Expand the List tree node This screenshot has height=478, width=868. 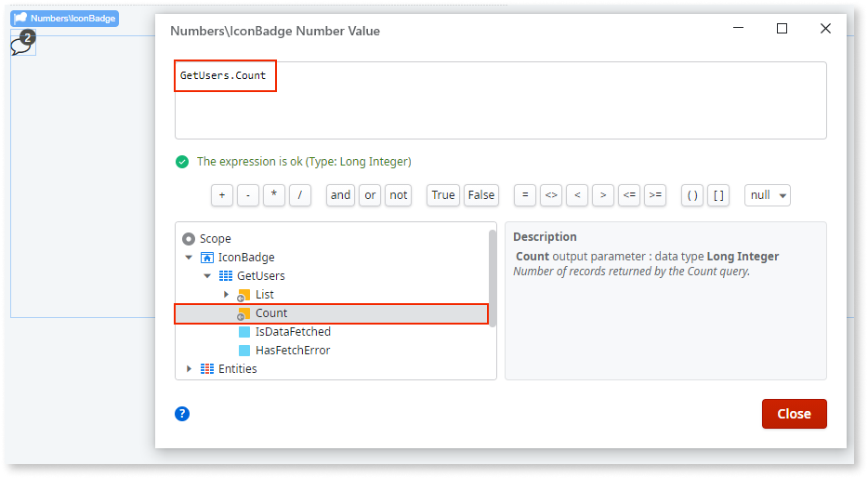pyautogui.click(x=226, y=295)
